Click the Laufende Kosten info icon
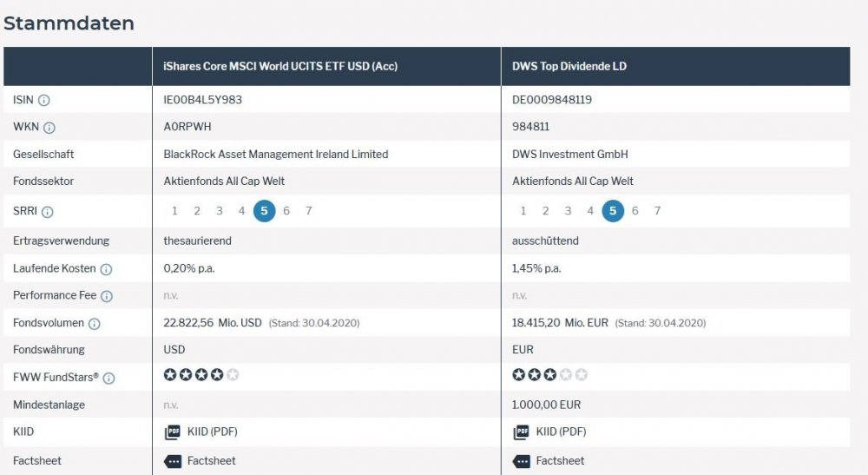Viewport: 868px width, 475px height. (x=106, y=269)
